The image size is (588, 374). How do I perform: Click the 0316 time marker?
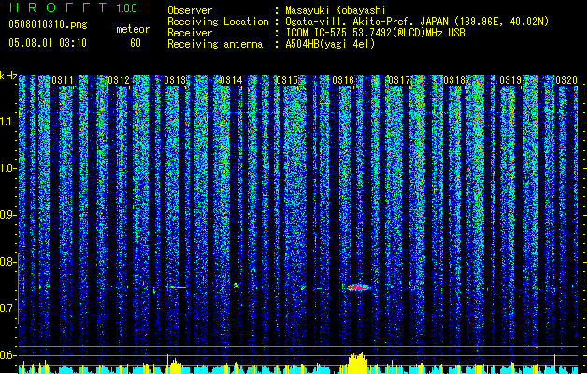(343, 80)
